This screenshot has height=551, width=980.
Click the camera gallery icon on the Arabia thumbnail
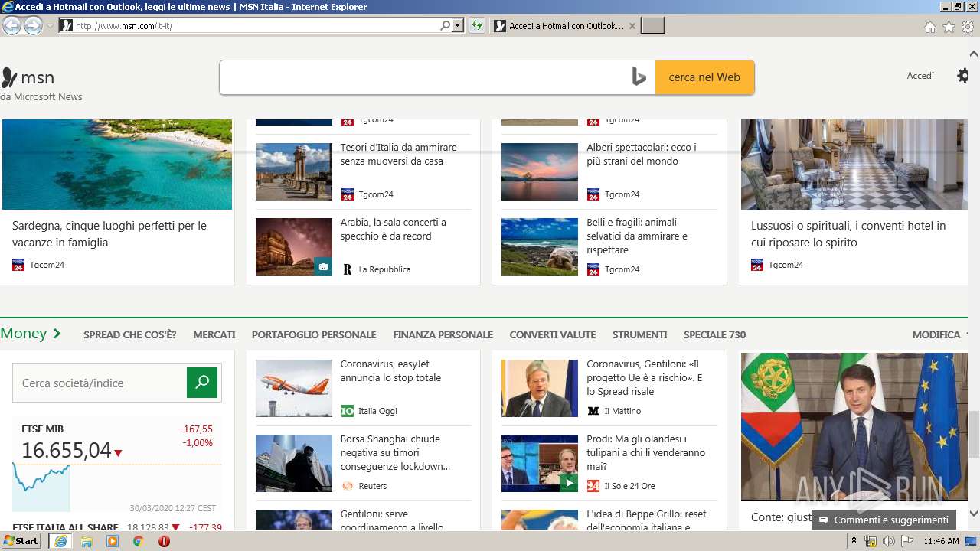tap(323, 267)
